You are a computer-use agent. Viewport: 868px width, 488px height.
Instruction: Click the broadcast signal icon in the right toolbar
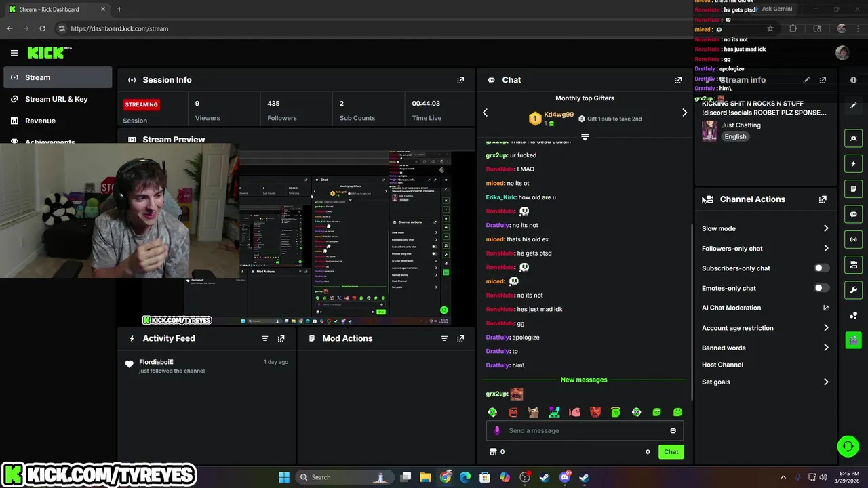[x=853, y=239]
